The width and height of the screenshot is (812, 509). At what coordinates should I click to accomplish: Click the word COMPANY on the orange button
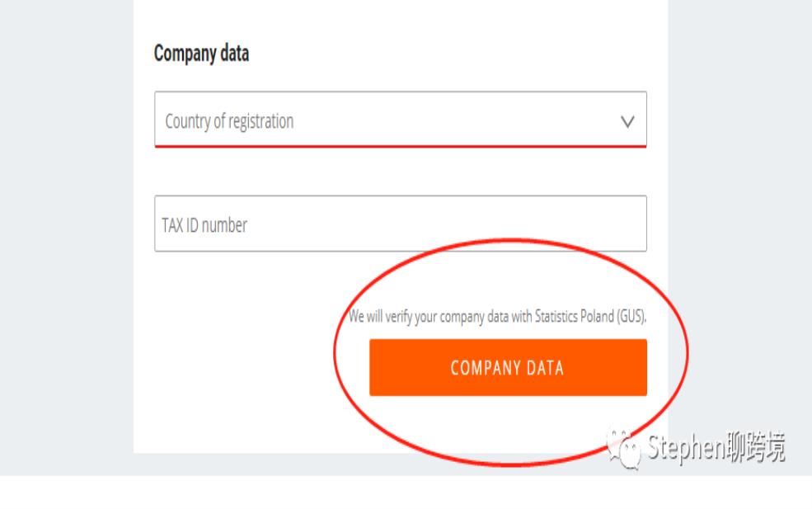pos(486,368)
